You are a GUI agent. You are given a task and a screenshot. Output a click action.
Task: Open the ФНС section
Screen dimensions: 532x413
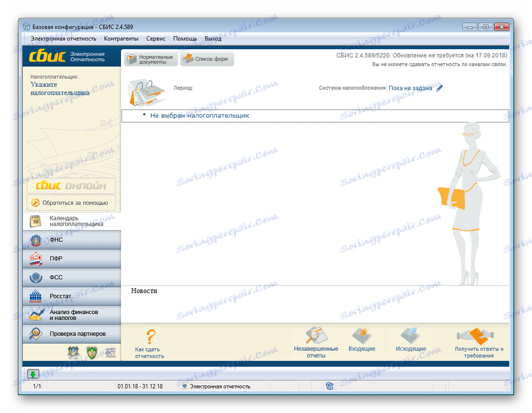click(72, 240)
